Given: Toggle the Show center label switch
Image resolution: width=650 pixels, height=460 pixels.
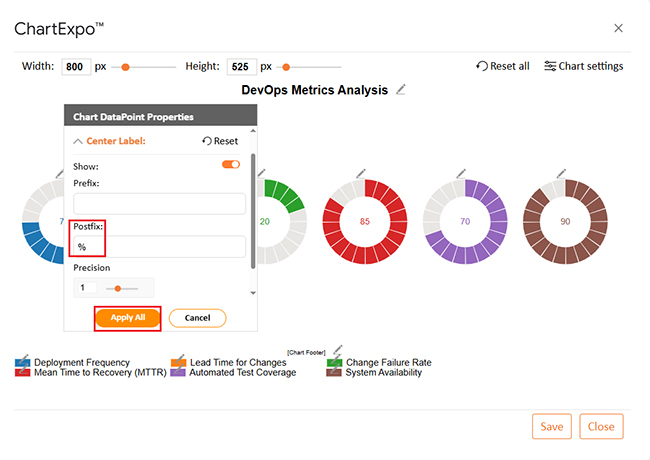Looking at the screenshot, I should click(x=231, y=164).
